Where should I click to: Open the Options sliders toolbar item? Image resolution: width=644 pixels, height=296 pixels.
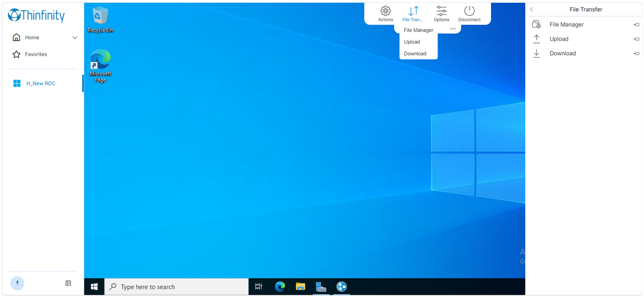click(441, 14)
